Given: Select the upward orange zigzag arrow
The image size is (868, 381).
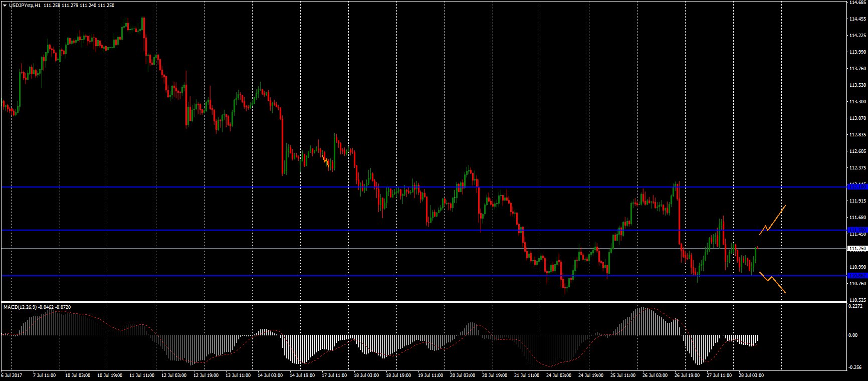Looking at the screenshot, I should pos(773,220).
